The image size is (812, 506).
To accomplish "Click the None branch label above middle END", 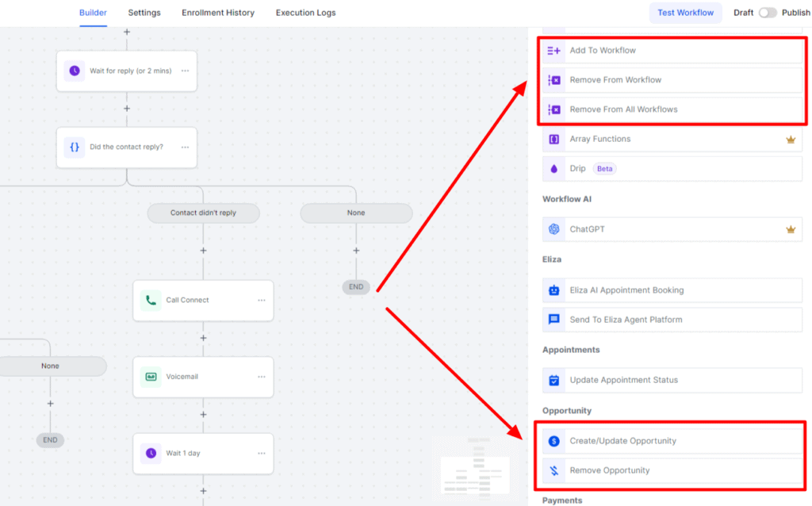I will tap(356, 213).
